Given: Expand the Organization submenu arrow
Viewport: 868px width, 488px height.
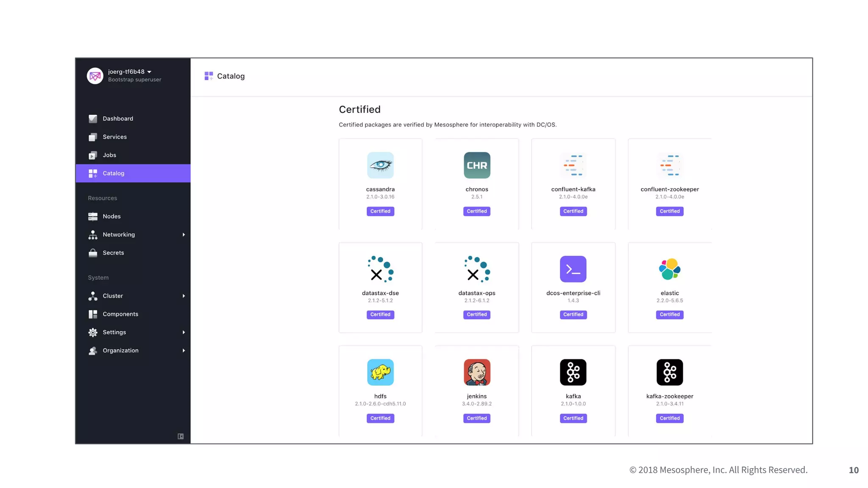Looking at the screenshot, I should (x=184, y=351).
